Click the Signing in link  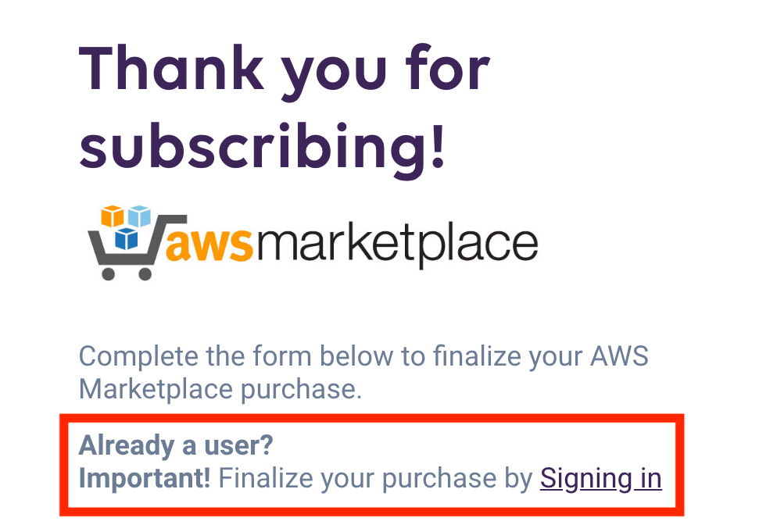click(601, 479)
